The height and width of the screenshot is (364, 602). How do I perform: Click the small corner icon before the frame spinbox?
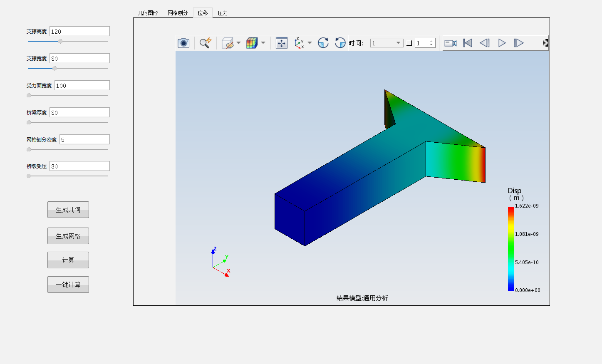(409, 43)
